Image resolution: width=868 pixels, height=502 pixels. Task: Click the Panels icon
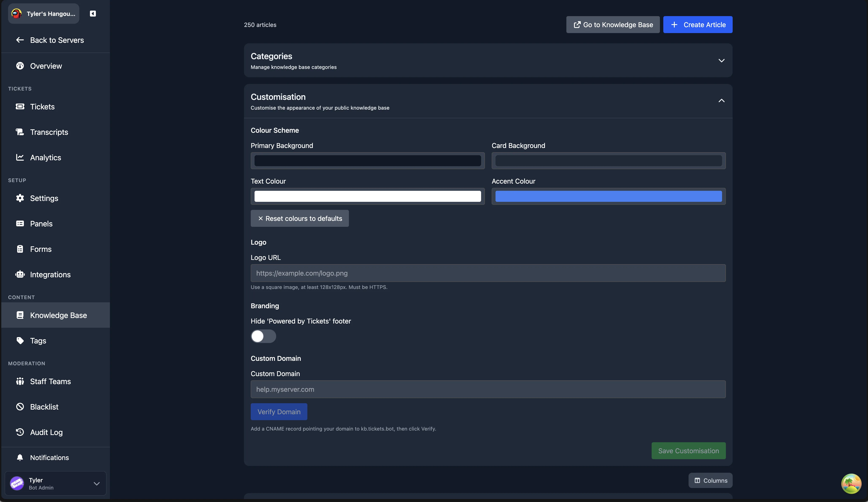pos(20,223)
